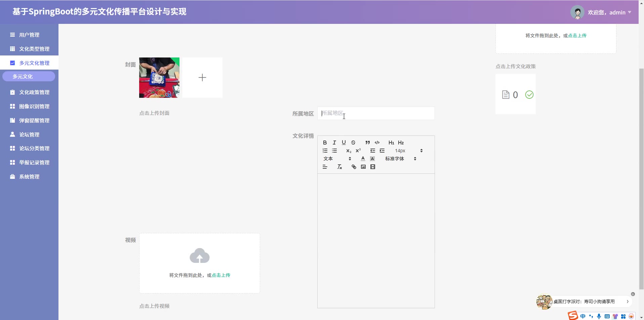The image size is (644, 320).
Task: Click the 用户管理 list icon in sidebar
Action: [x=12, y=35]
